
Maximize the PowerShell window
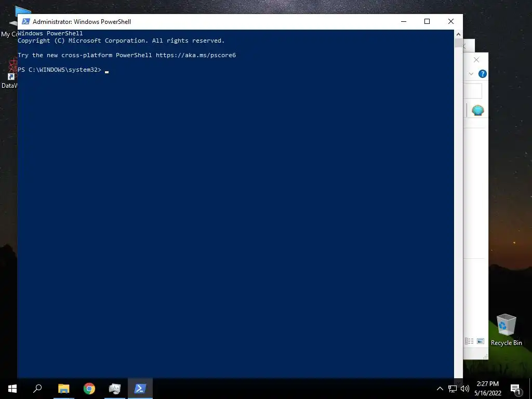click(427, 21)
